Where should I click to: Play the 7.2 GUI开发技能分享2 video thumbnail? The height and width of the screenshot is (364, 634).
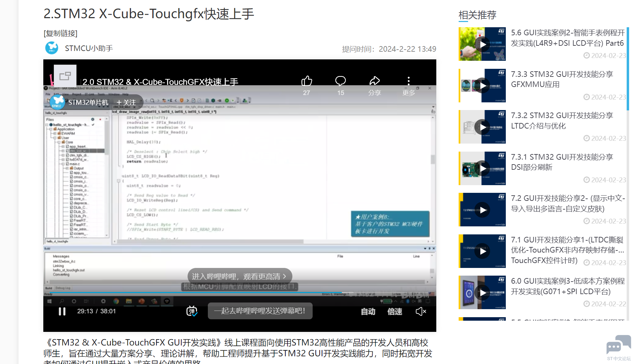482,210
